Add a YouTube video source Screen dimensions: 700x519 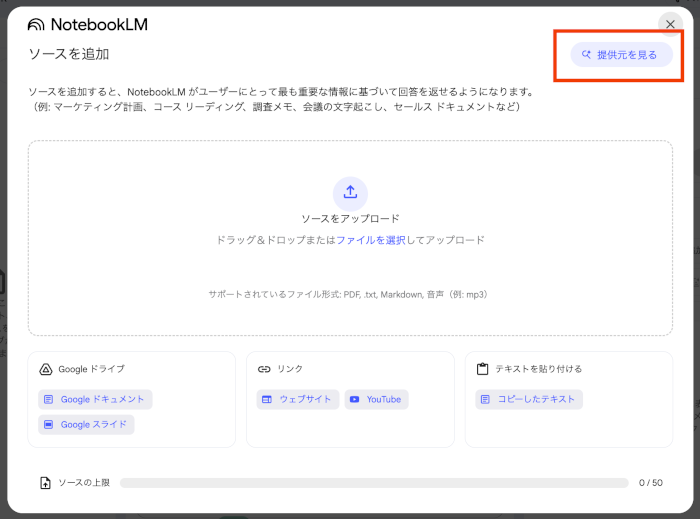coord(376,399)
